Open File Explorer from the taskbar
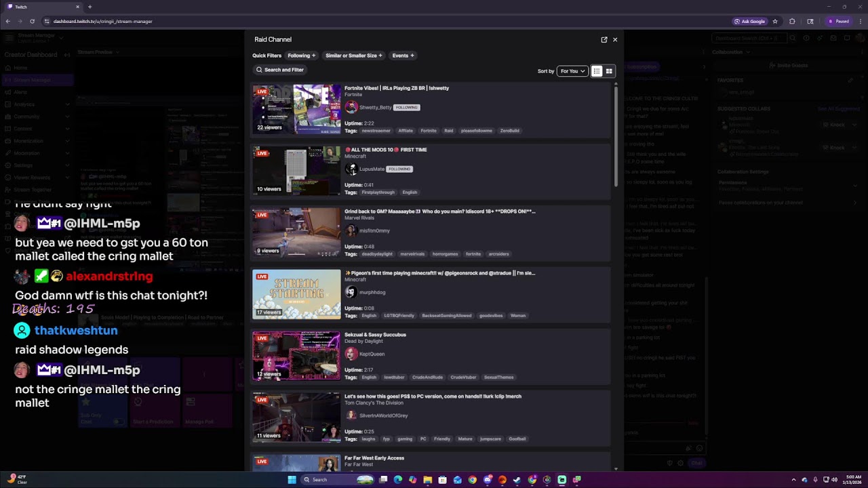 click(x=428, y=480)
